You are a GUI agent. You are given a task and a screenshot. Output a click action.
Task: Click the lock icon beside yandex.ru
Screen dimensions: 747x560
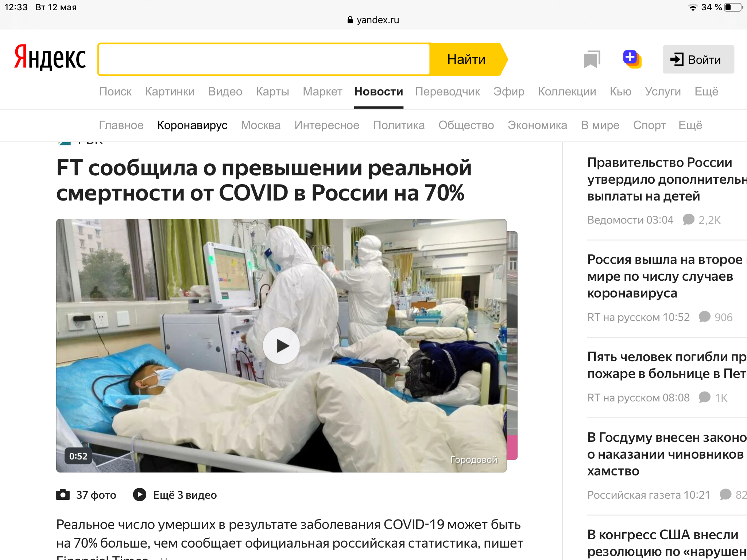click(x=350, y=20)
